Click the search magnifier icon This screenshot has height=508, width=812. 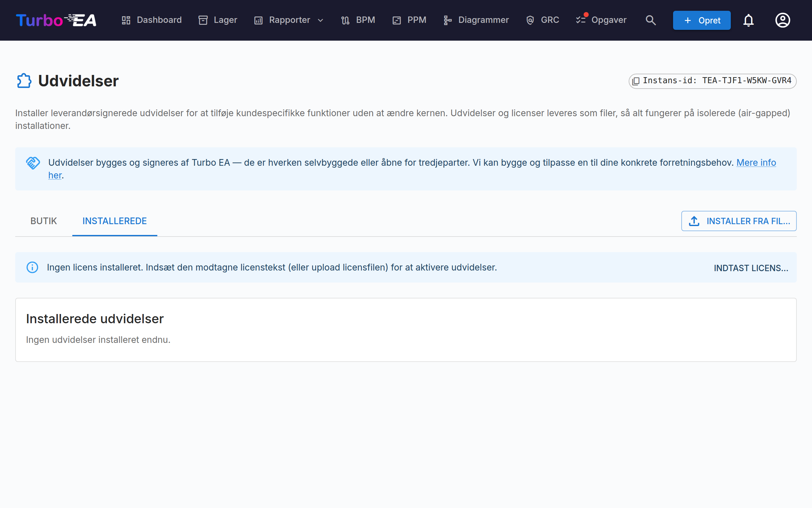[x=651, y=20]
